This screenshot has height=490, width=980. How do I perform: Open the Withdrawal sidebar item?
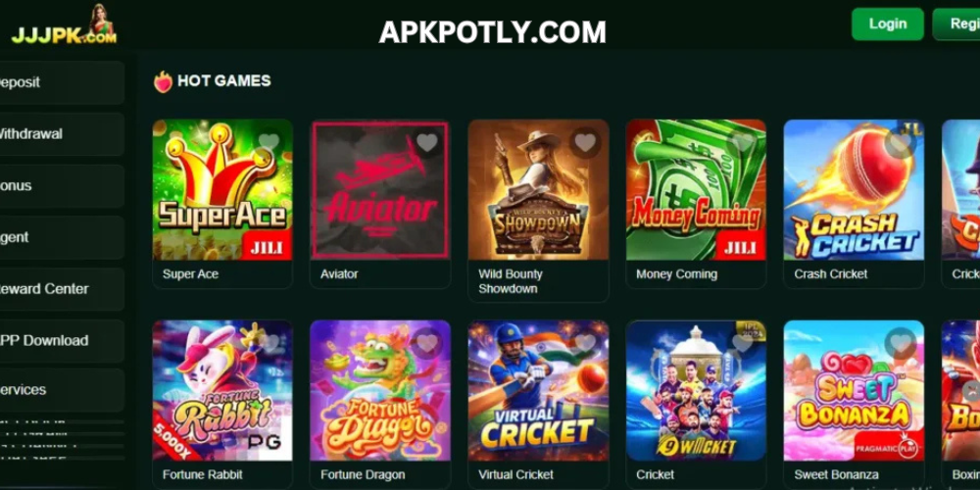pyautogui.click(x=61, y=134)
